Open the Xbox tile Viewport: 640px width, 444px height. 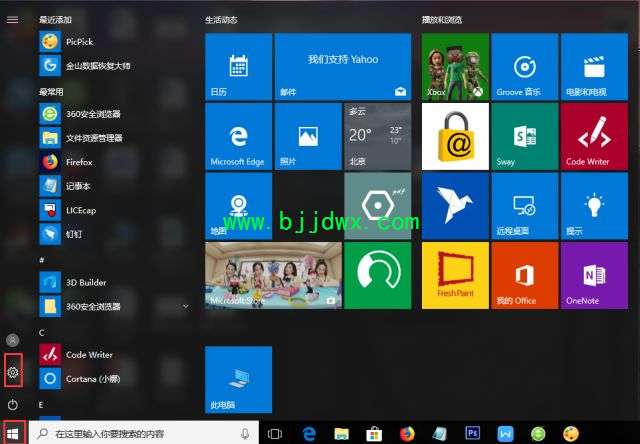tap(455, 67)
